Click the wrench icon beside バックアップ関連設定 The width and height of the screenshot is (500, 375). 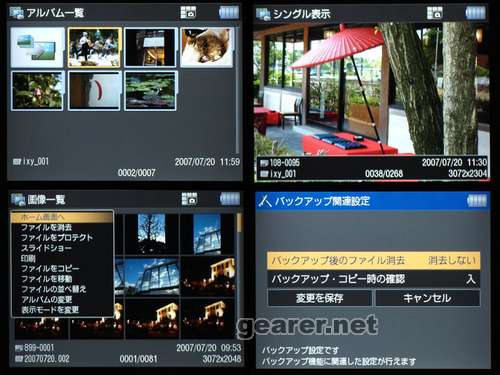tap(265, 201)
